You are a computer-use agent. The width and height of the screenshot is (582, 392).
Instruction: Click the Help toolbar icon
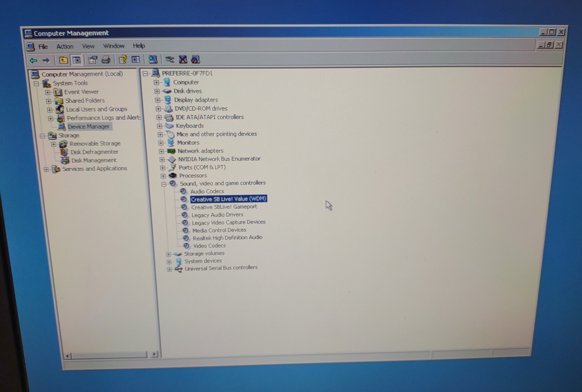(x=123, y=60)
